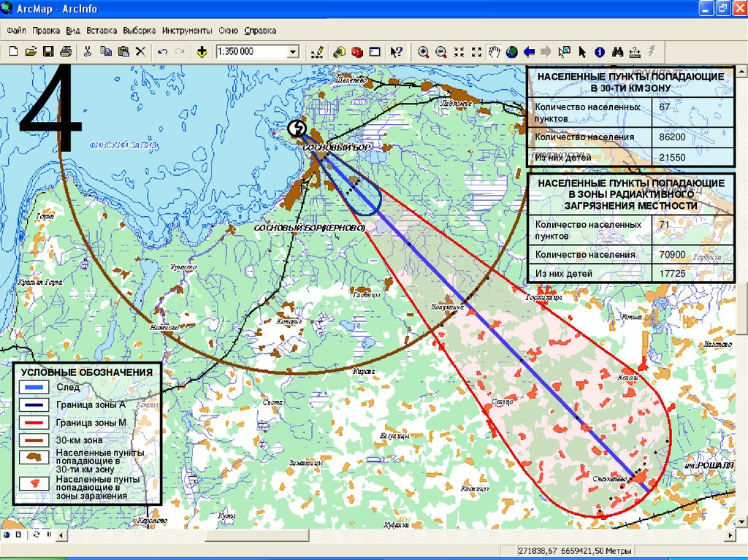Activate the Identify info tool
The width and height of the screenshot is (748, 560).
click(600, 52)
